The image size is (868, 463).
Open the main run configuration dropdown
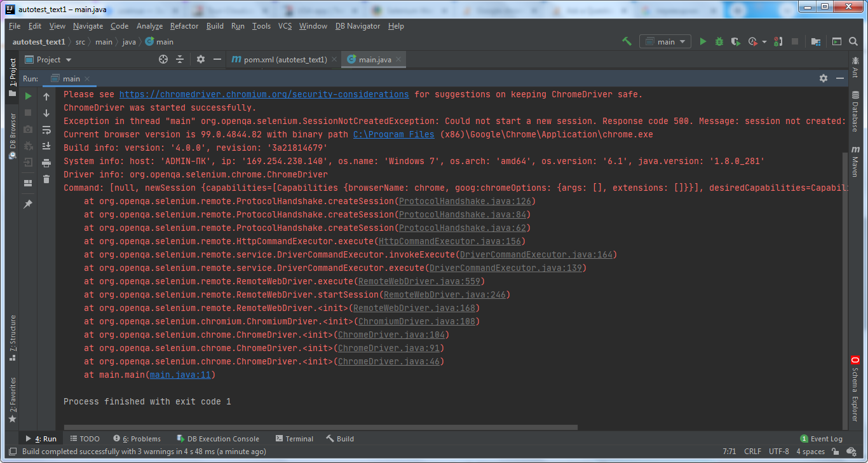tap(665, 41)
